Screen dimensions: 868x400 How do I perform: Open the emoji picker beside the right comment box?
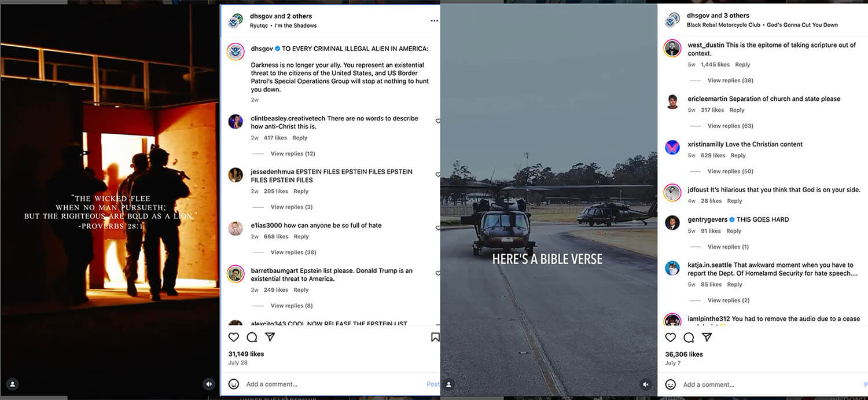pyautogui.click(x=670, y=384)
